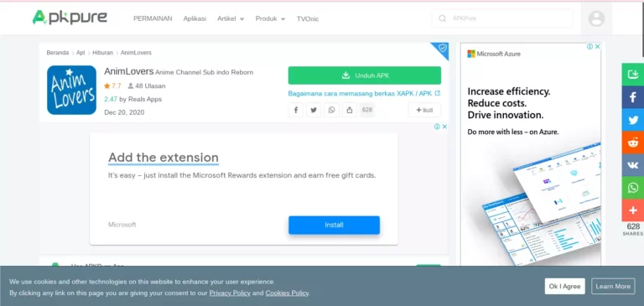
Task: Click the 7.7 star rating
Action: (x=112, y=86)
